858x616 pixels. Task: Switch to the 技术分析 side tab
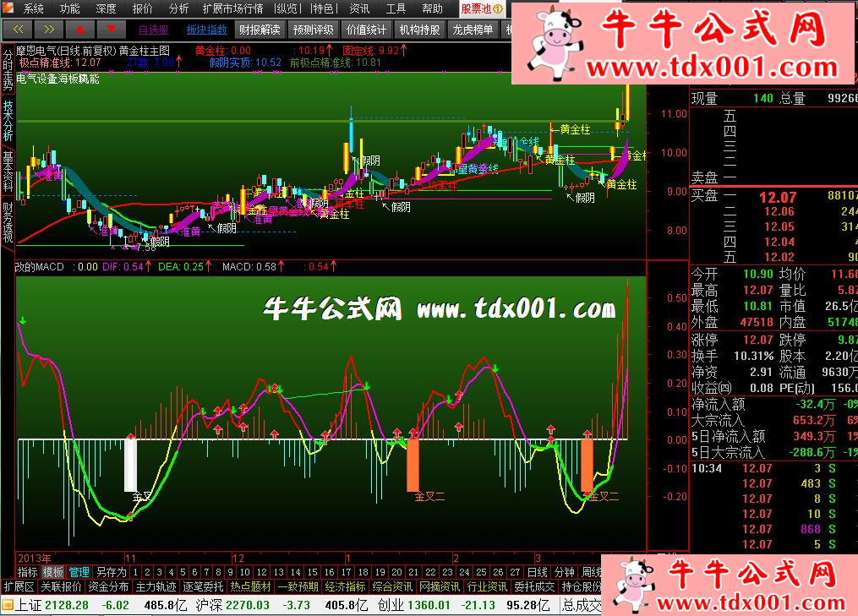pos(8,120)
